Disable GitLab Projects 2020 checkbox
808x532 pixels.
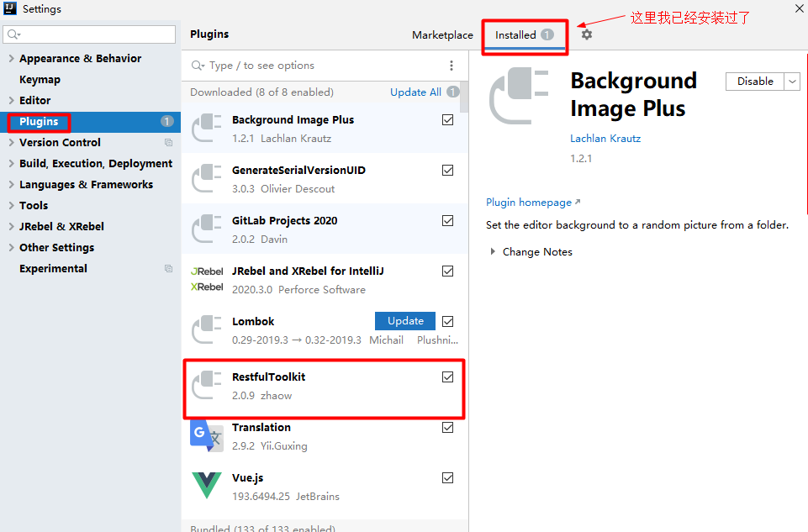[x=448, y=221]
